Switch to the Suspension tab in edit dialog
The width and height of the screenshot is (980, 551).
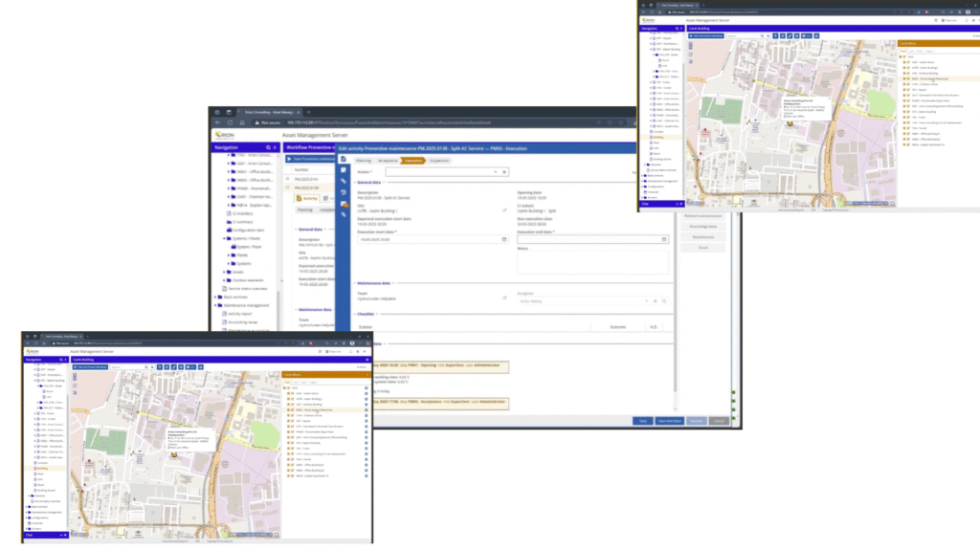pos(440,161)
